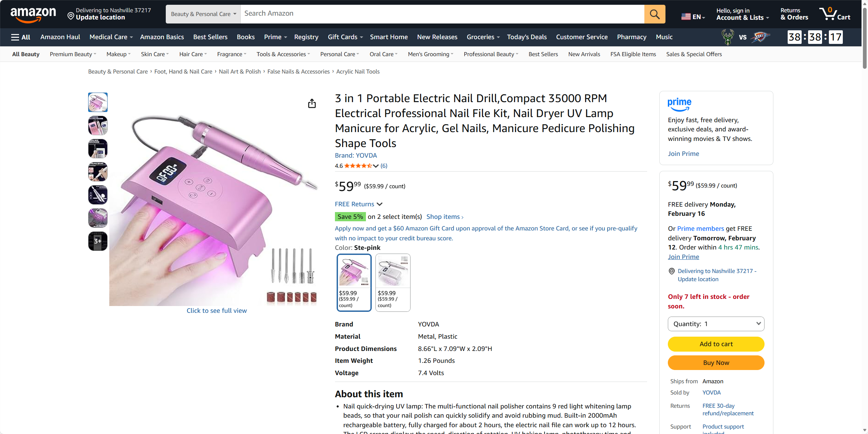Screen dimensions: 868x434
Task: Click the prime logo in sidebar
Action: (x=679, y=104)
